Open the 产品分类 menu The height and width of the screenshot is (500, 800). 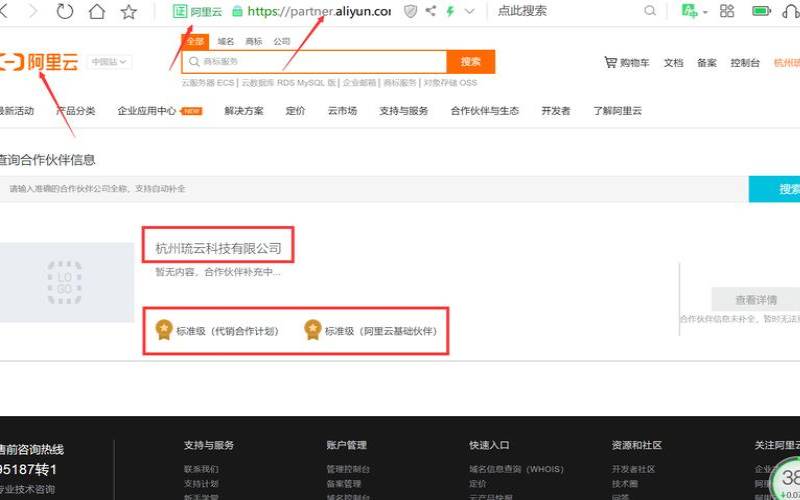(x=76, y=111)
